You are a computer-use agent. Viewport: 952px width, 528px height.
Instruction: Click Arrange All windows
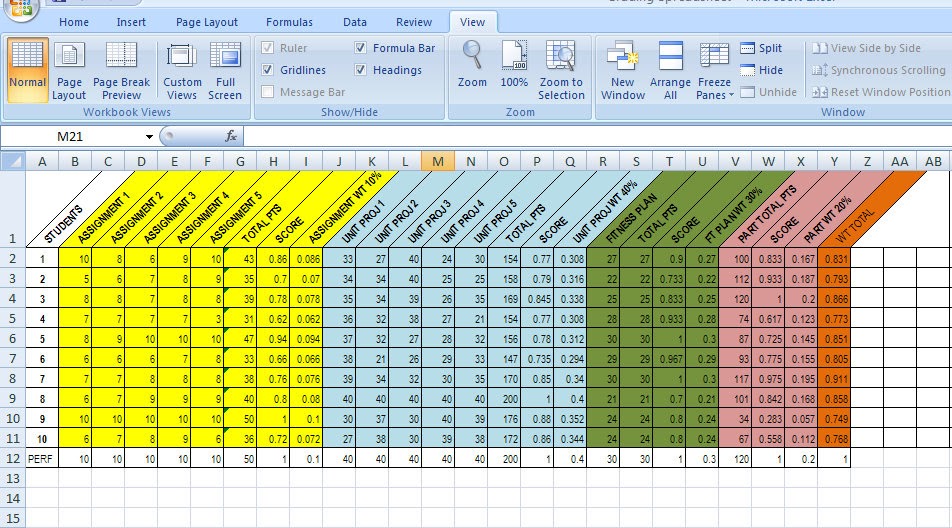[x=670, y=70]
